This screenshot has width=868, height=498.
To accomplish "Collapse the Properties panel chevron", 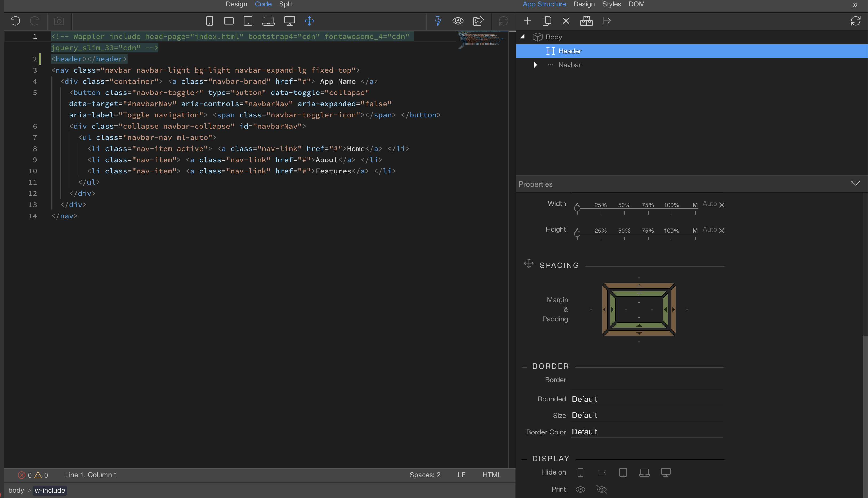I will pyautogui.click(x=855, y=184).
